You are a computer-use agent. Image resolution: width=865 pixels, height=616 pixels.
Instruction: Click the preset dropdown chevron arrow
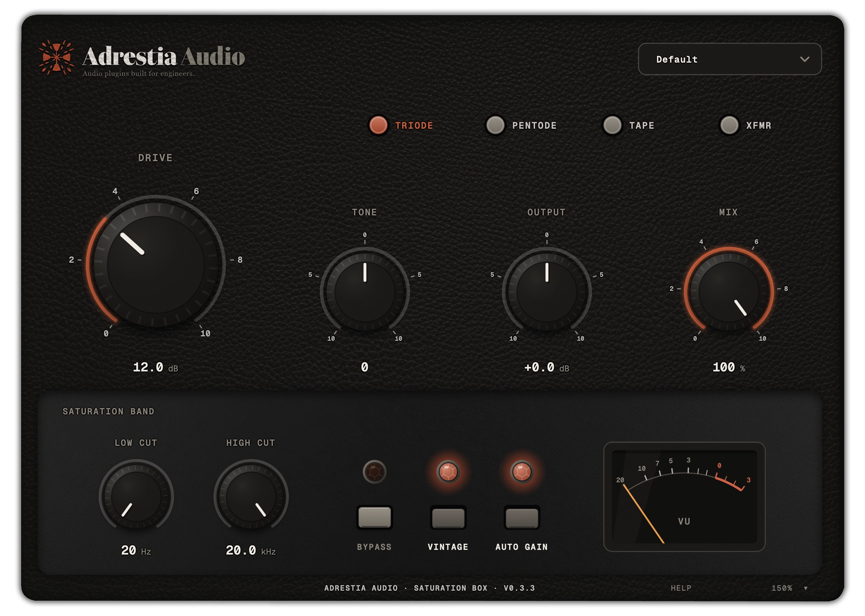coord(804,59)
